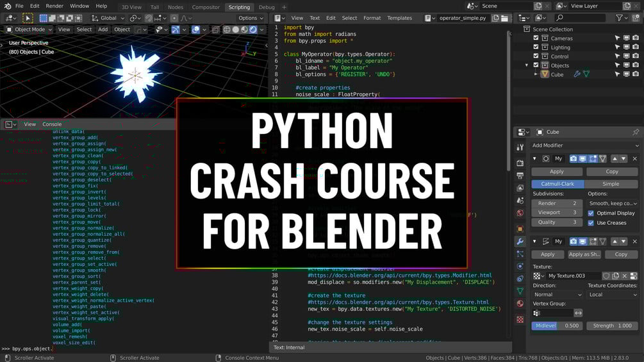Pin the Cube properties panel

pos(636,132)
